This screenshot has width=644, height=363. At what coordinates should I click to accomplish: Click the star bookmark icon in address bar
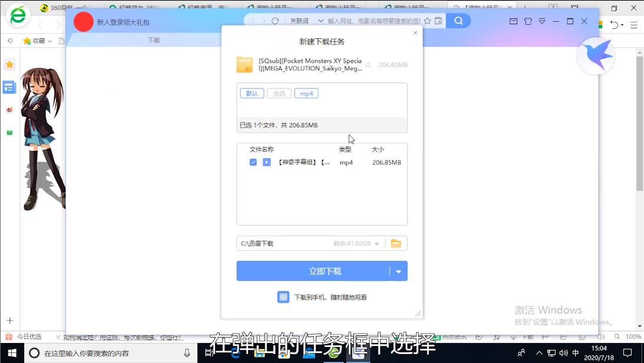coord(427,21)
